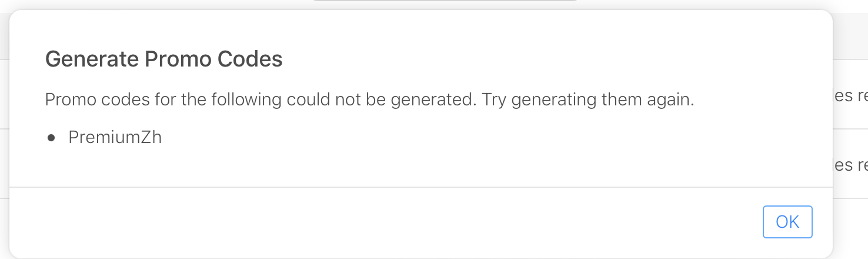
Task: Click the gray bar above the dialog
Action: tap(445, 1)
